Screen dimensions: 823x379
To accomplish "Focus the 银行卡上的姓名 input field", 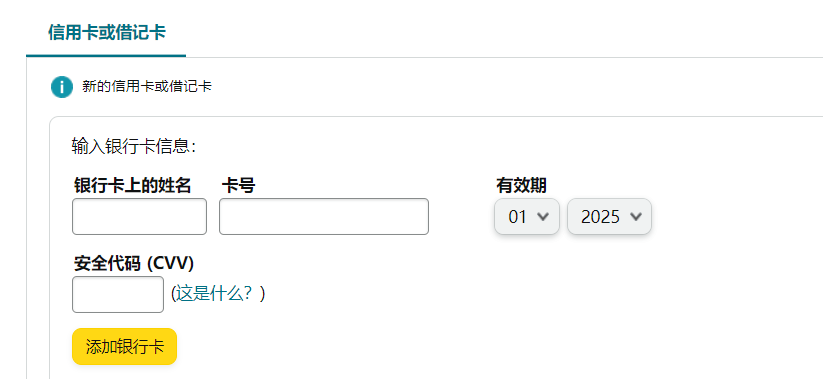I will (x=139, y=216).
